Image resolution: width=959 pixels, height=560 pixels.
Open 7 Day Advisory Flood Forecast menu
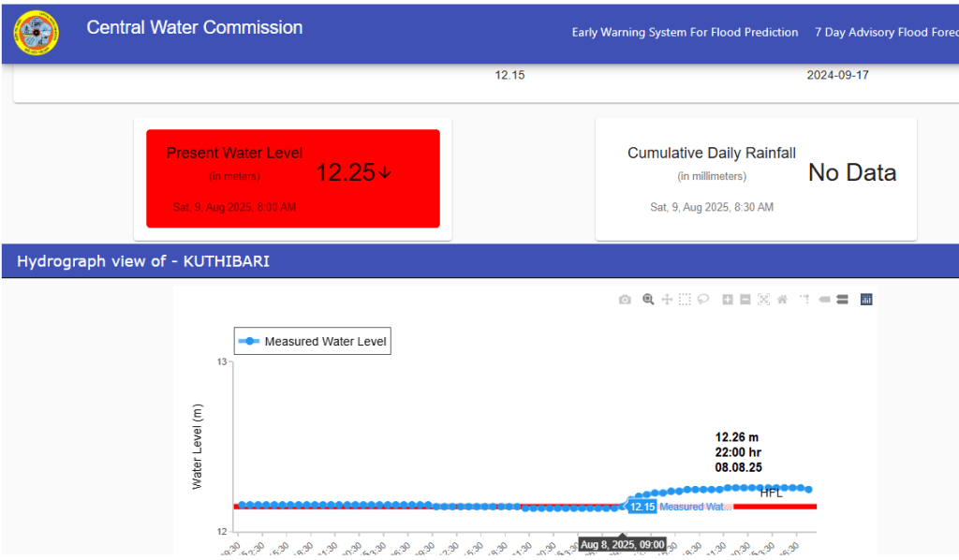tap(885, 33)
